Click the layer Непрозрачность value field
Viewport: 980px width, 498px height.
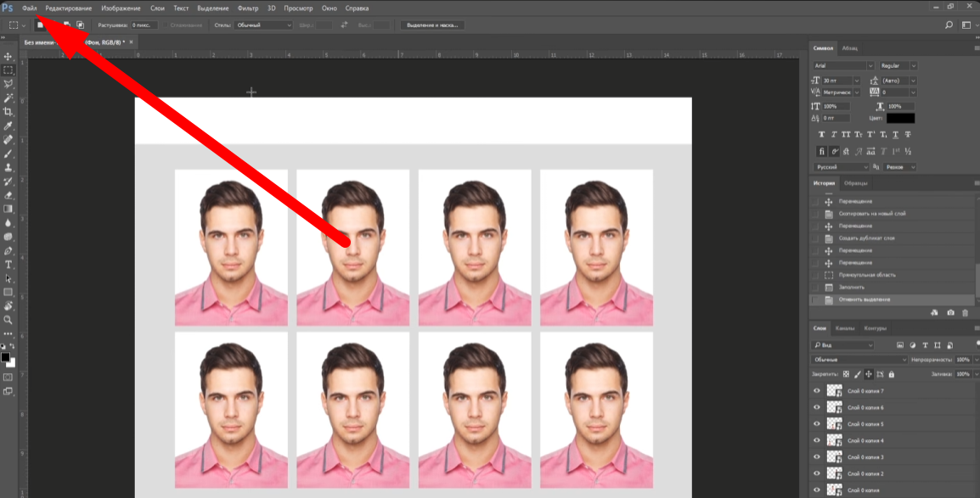tap(962, 360)
